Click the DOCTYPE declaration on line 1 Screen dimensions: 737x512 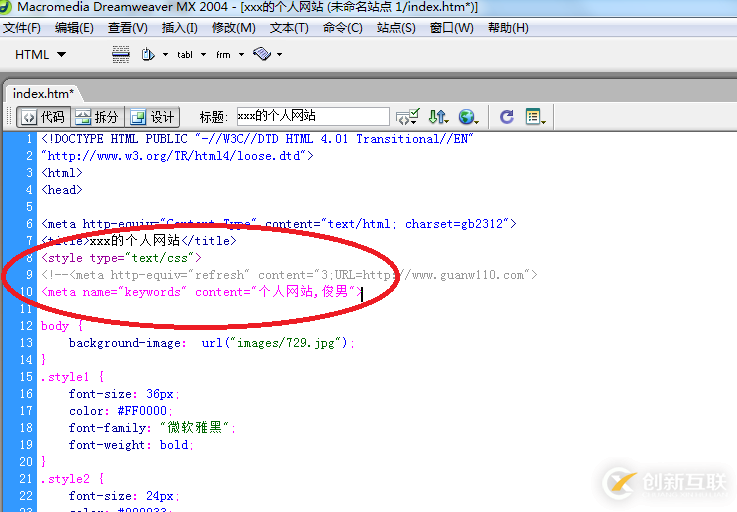[x=257, y=139]
